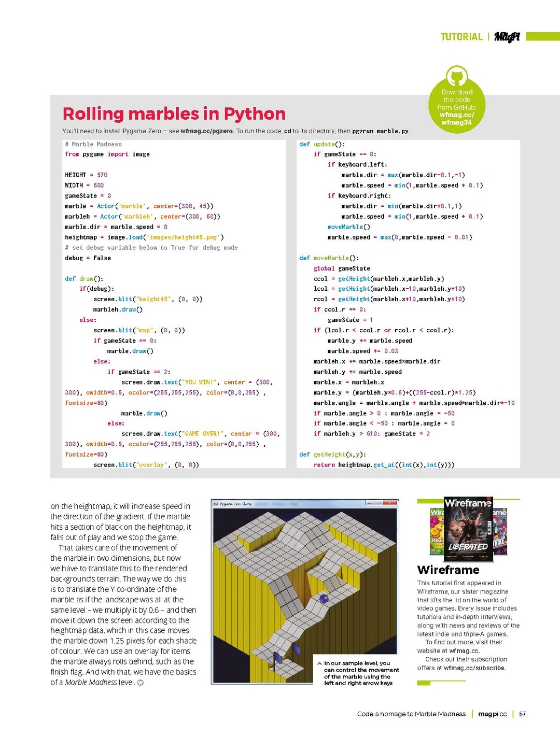The image size is (560, 736).
Task: Click the MagPi logo in header
Action: click(x=507, y=36)
